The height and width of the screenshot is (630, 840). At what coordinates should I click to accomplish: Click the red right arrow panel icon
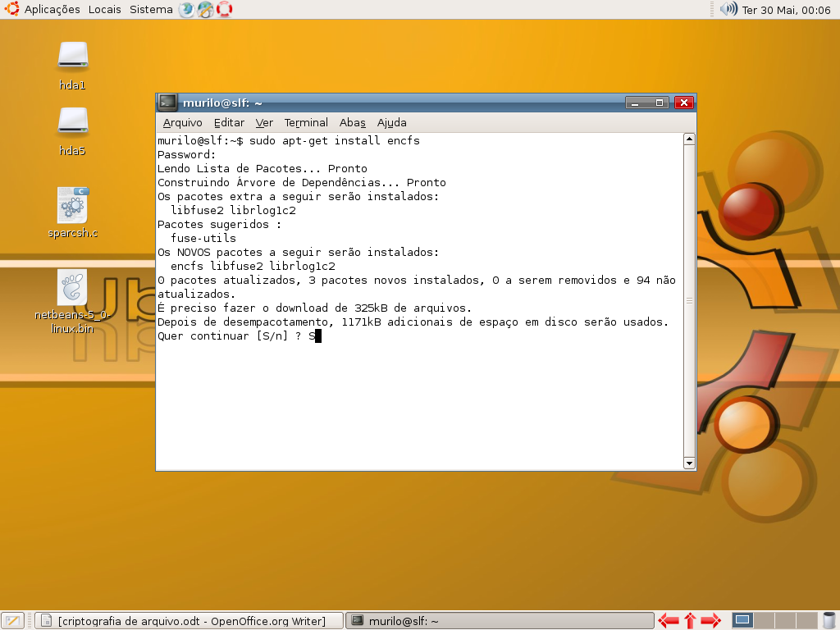(711, 621)
